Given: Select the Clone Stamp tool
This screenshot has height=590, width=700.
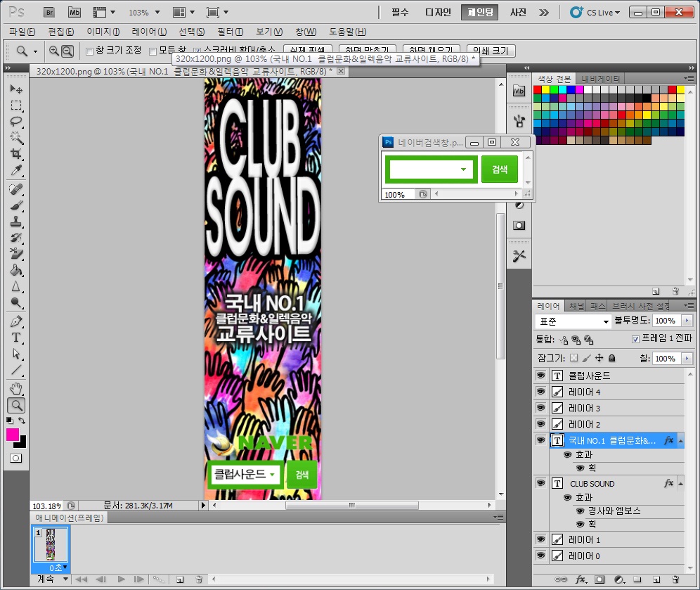Looking at the screenshot, I should pyautogui.click(x=16, y=222).
